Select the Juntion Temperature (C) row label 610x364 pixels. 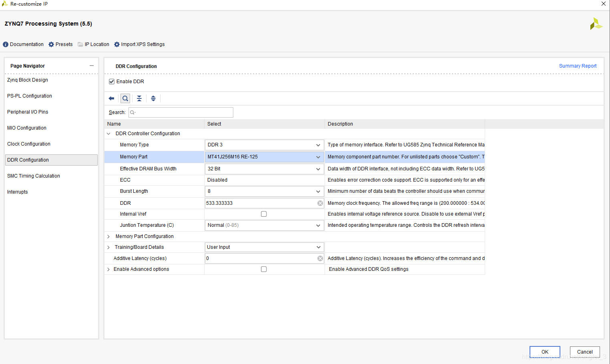[147, 225]
